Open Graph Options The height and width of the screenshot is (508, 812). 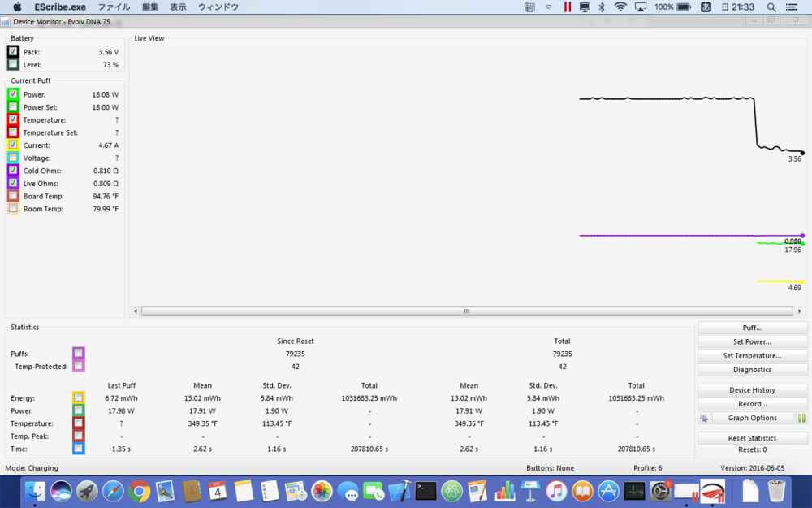tap(753, 418)
